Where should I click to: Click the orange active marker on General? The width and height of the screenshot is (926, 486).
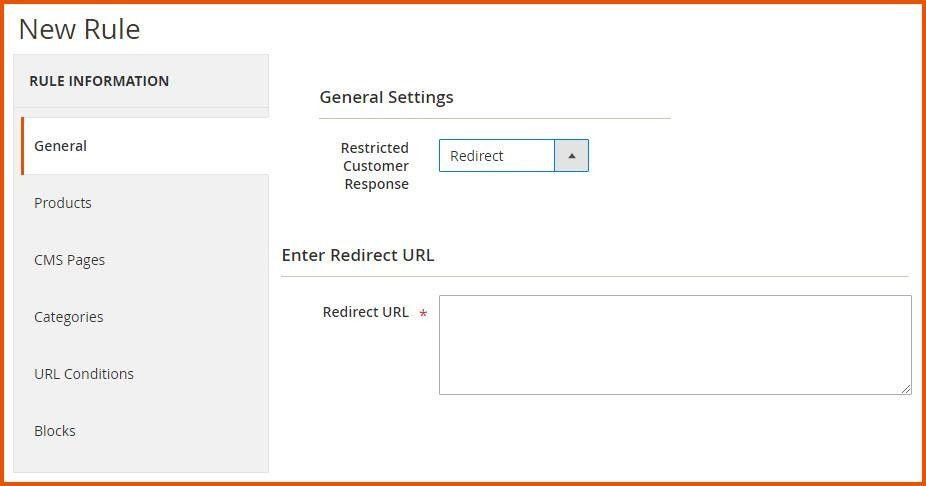pos(22,146)
